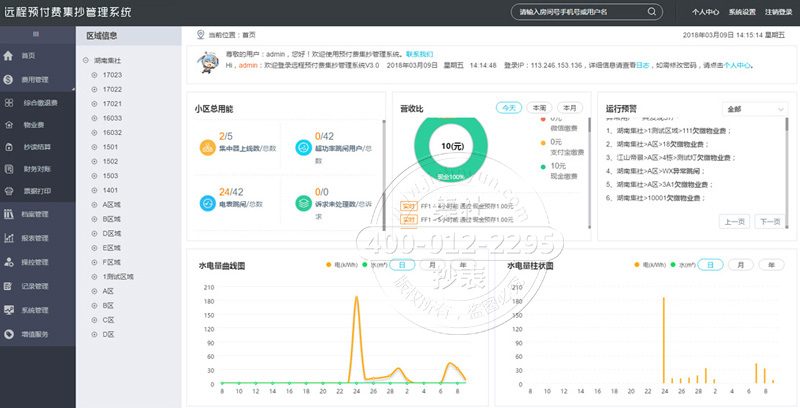This screenshot has height=408, width=800.
Task: Switch 水电量曲线图 to 月 view
Action: tap(433, 266)
